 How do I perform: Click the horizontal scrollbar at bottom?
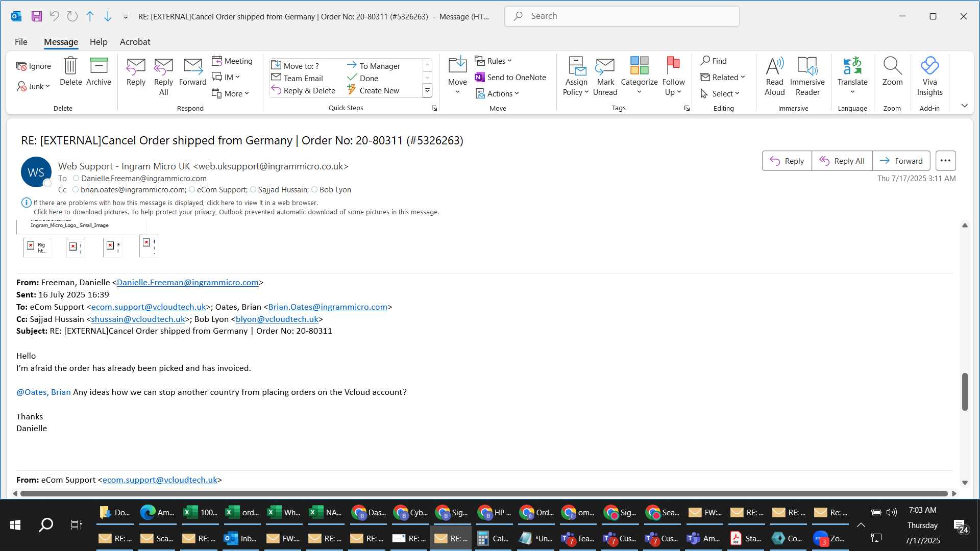pos(484,493)
